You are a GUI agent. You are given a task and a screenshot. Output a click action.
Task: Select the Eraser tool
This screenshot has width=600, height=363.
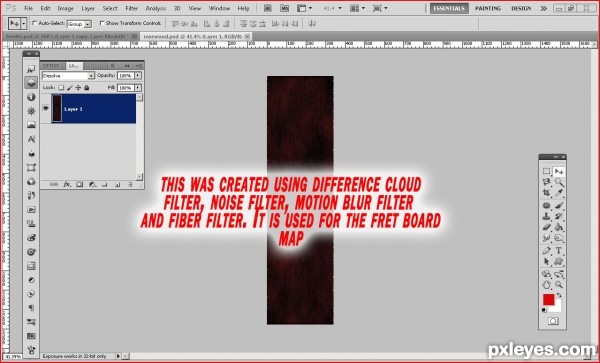tap(546, 228)
